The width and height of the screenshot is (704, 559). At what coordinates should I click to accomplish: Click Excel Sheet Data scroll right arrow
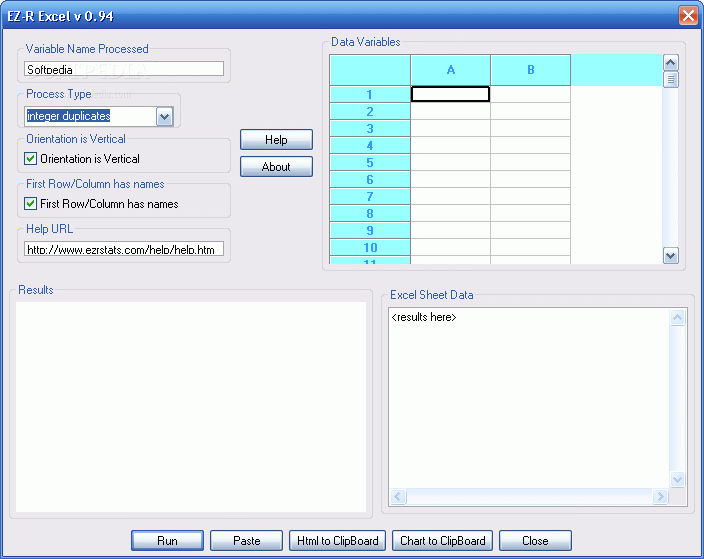[x=660, y=497]
